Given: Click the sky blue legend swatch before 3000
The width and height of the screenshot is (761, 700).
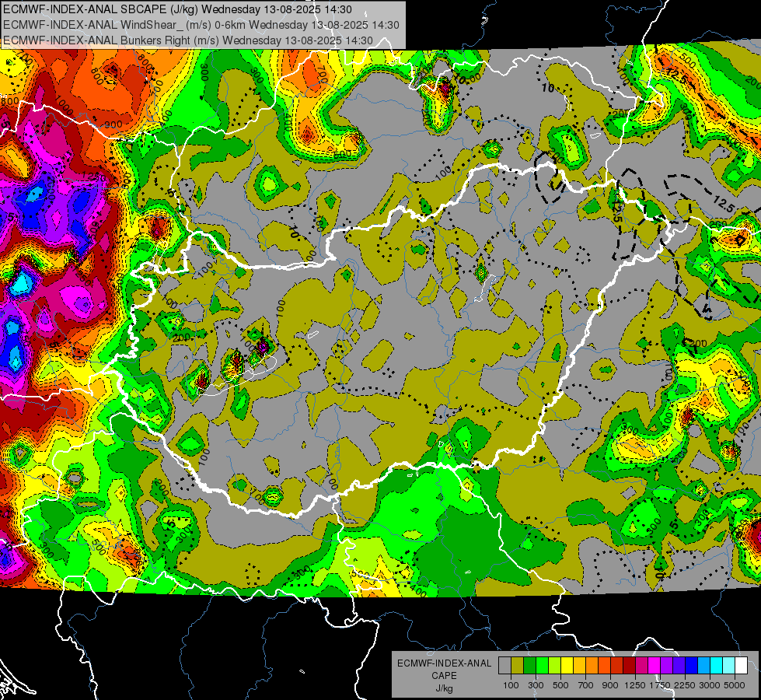Looking at the screenshot, I should tap(703, 666).
